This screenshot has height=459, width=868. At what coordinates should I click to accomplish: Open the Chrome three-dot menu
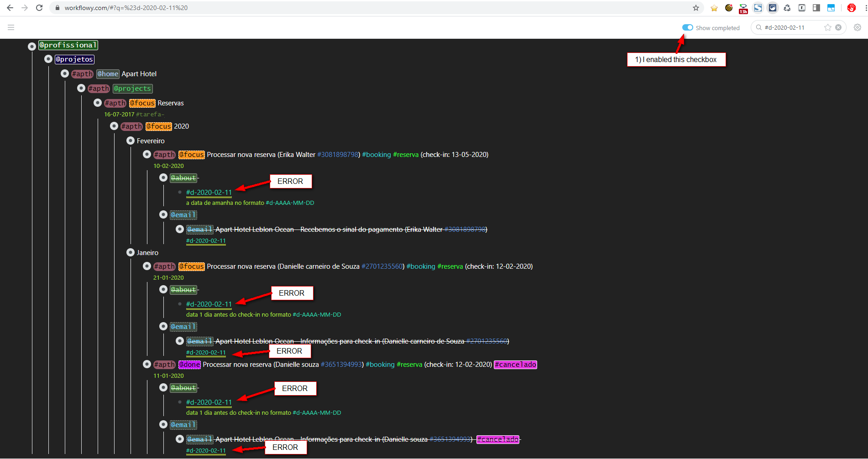866,8
